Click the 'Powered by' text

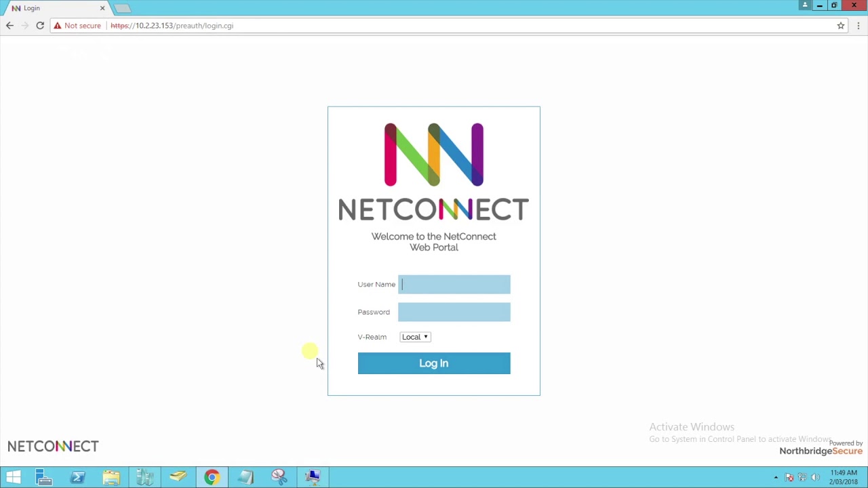tap(846, 443)
